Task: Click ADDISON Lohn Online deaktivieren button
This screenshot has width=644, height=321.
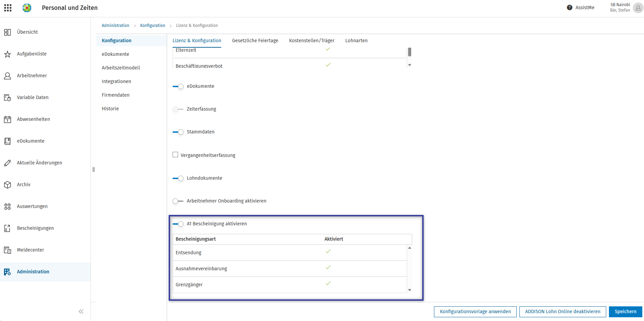Action: [x=563, y=312]
